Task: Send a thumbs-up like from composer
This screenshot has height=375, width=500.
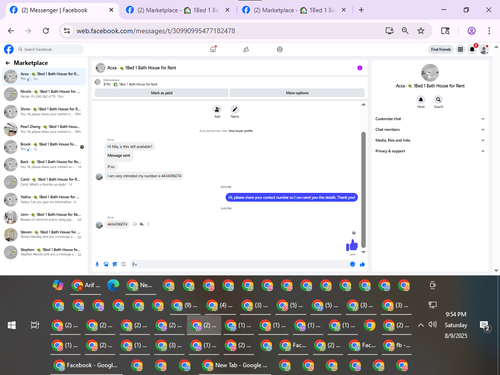Action: point(362,264)
